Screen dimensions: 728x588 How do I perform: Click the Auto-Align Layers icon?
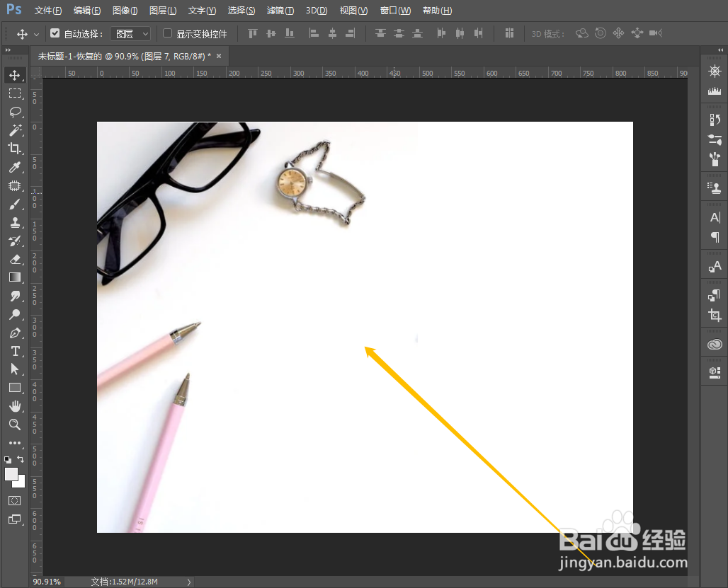coord(509,33)
